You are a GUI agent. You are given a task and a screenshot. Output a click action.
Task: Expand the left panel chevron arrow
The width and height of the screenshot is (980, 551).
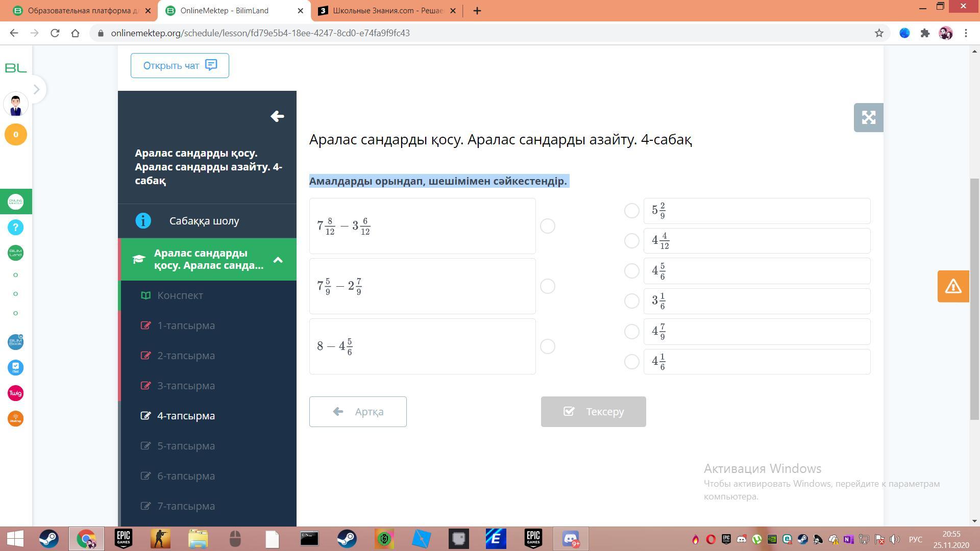pyautogui.click(x=36, y=89)
